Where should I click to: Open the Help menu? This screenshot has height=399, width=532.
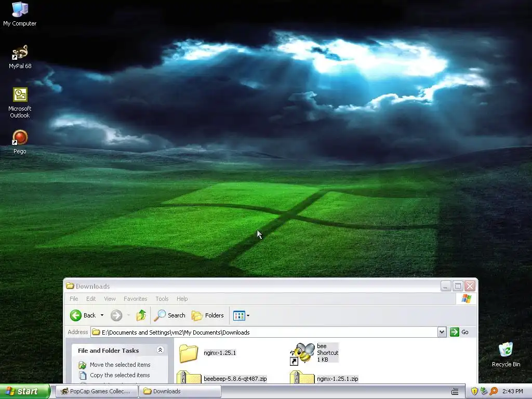[182, 299]
